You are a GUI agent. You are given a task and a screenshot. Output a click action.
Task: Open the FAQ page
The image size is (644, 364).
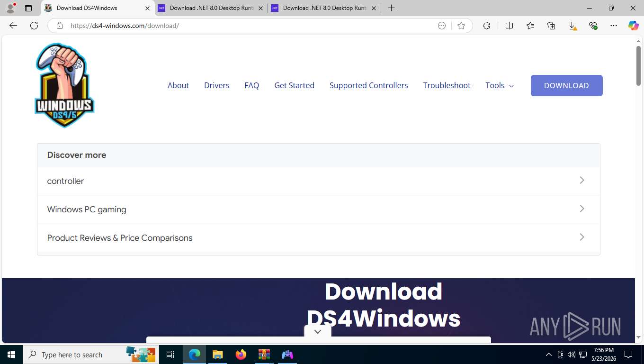pyautogui.click(x=251, y=85)
